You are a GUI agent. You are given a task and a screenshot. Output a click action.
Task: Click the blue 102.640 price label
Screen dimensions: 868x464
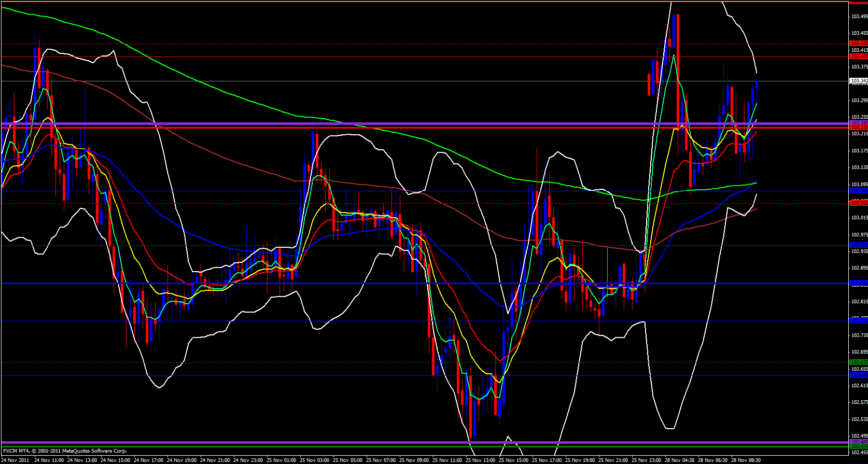point(858,375)
